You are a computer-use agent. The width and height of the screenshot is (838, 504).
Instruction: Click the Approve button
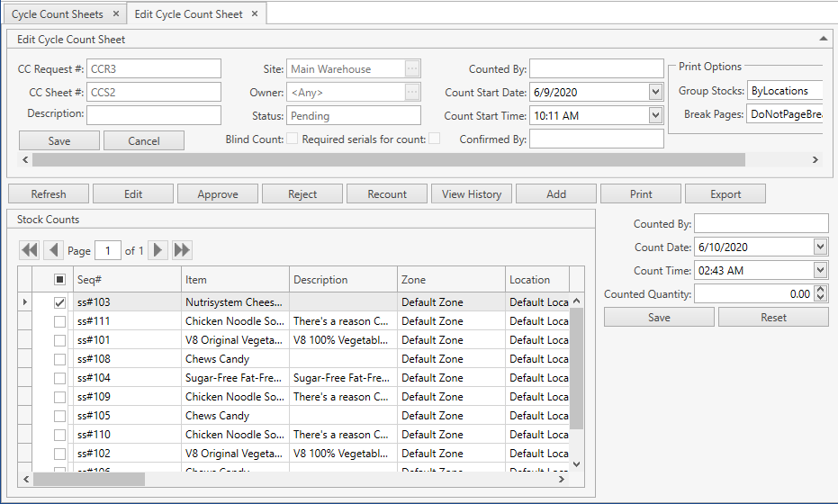point(218,194)
